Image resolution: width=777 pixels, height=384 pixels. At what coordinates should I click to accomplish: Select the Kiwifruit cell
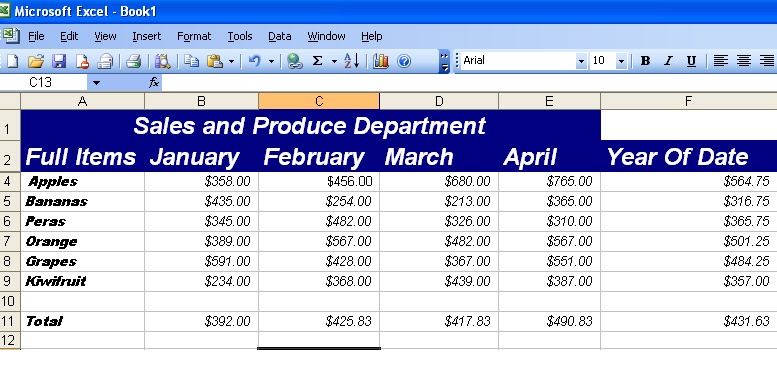[x=82, y=281]
